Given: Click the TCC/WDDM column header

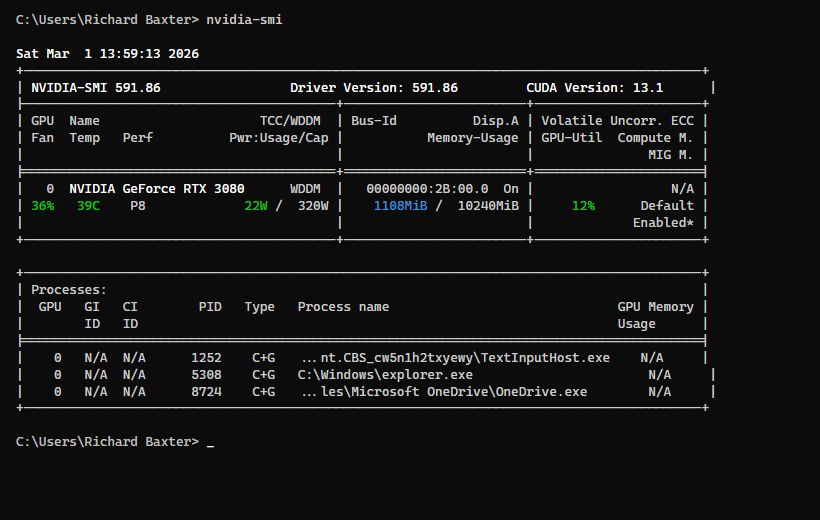Looking at the screenshot, I should pos(290,121).
